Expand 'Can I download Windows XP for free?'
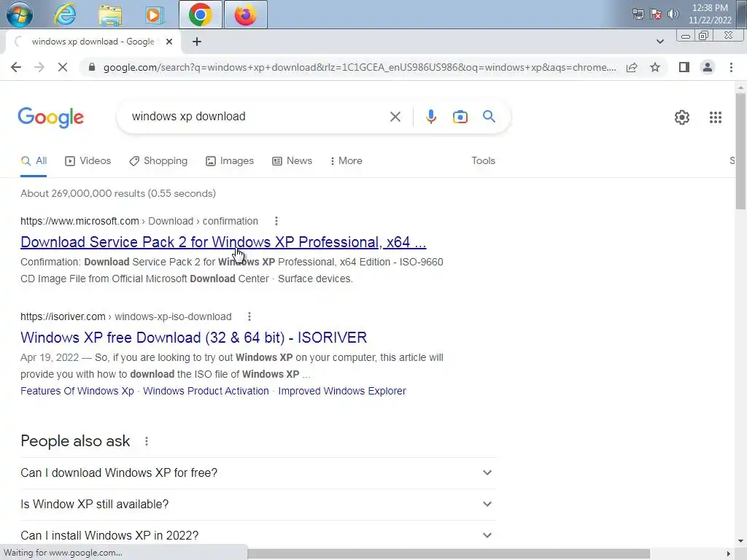The image size is (747, 560). pos(258,472)
